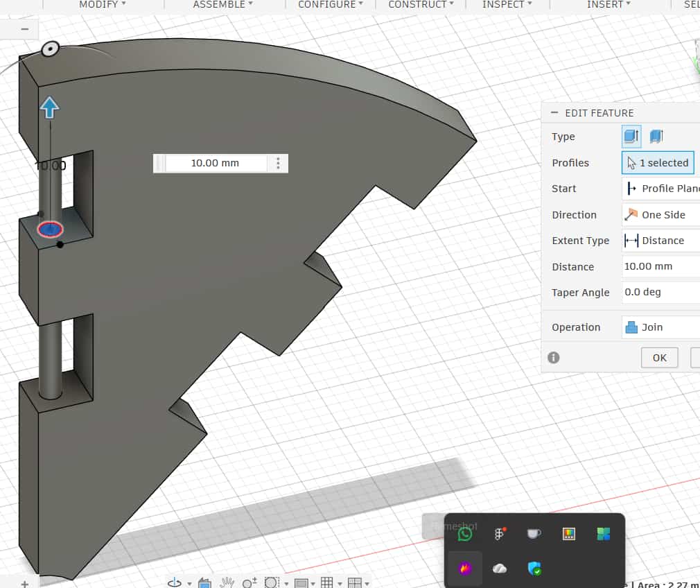
Task: Click the info icon in Edit Feature
Action: [x=554, y=358]
